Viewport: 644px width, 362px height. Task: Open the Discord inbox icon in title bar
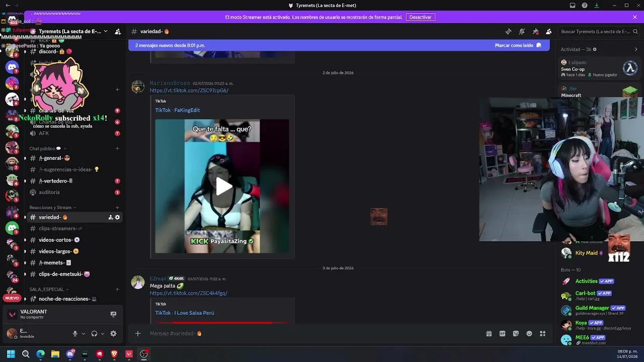(x=573, y=6)
